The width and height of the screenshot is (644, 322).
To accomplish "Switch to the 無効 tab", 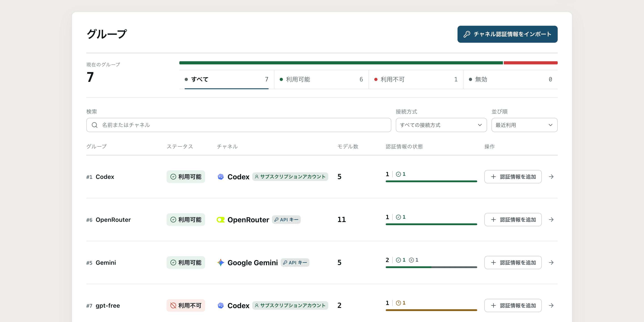I will (x=510, y=80).
